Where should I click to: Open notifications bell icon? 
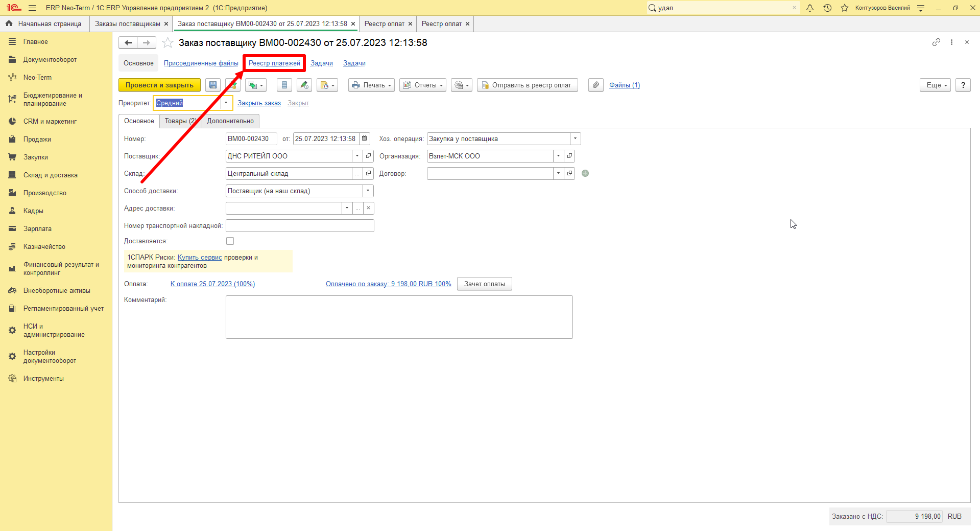point(810,8)
